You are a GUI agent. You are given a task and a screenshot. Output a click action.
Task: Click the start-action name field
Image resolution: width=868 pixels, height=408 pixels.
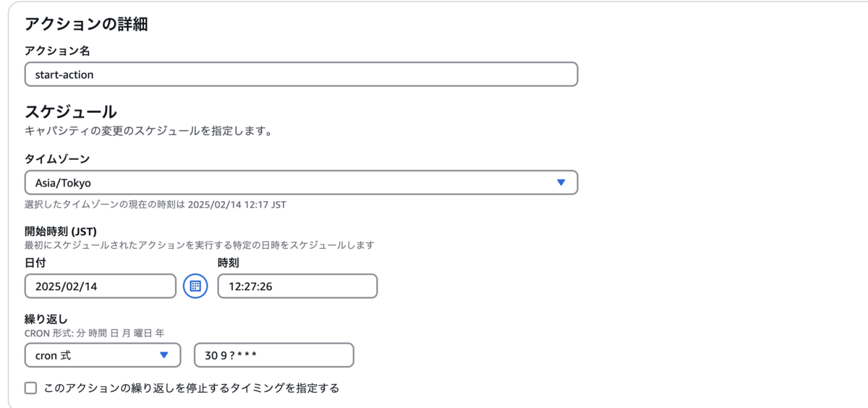pyautogui.click(x=301, y=75)
